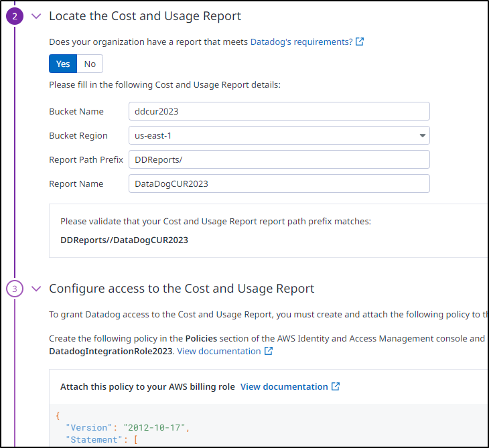Select the No toggle option
This screenshot has width=489, height=448.
click(90, 64)
